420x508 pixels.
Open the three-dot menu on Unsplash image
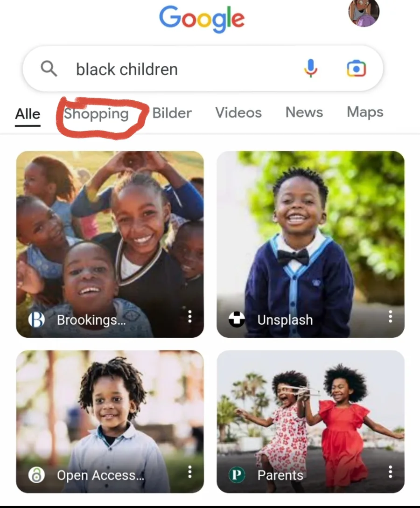click(391, 316)
